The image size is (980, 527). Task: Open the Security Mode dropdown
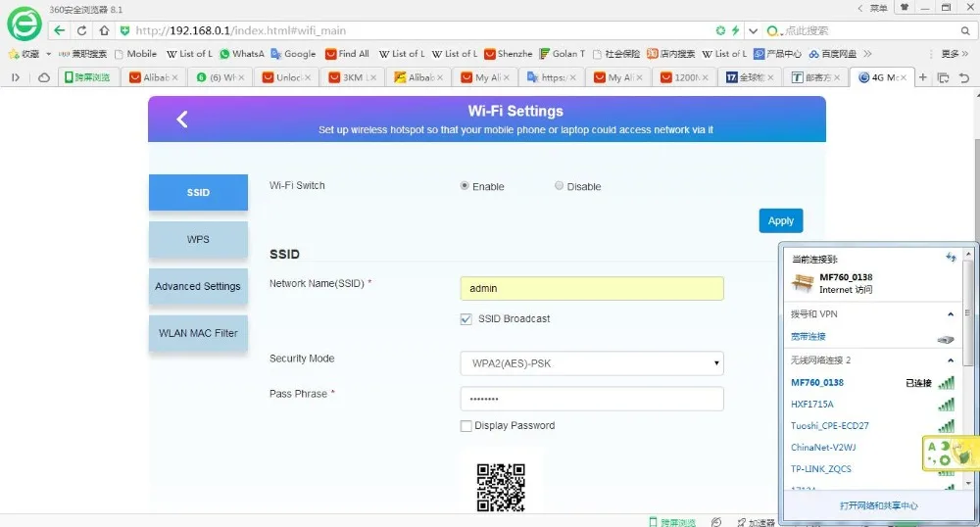click(x=592, y=363)
